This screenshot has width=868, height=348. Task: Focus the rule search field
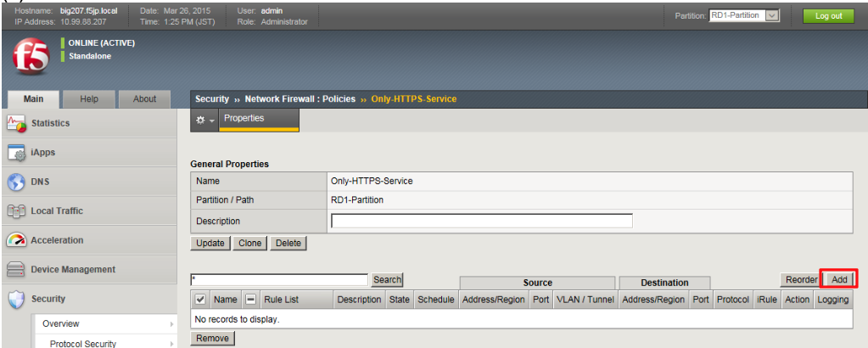(279, 280)
